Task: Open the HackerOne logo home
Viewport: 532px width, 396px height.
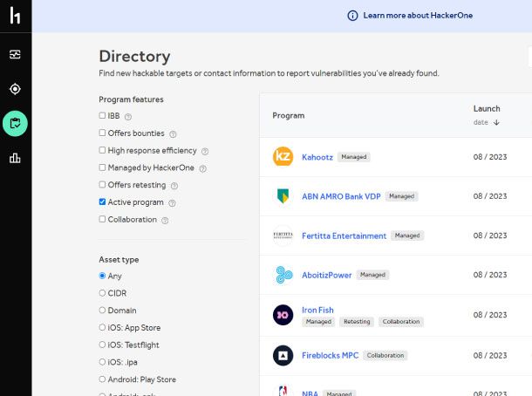Action: tap(15, 16)
